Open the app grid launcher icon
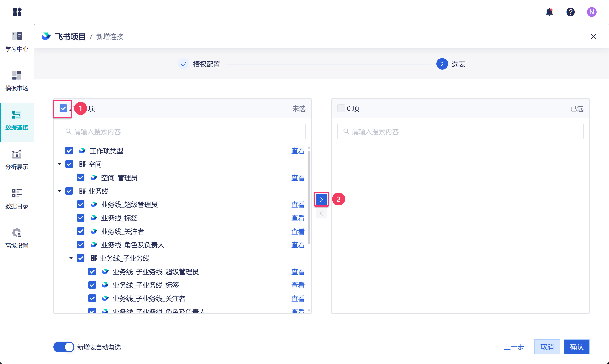Screen dimensions: 609x364 (x=17, y=12)
